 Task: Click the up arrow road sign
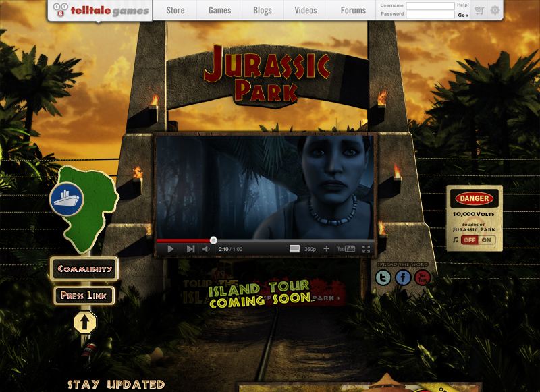coord(86,323)
